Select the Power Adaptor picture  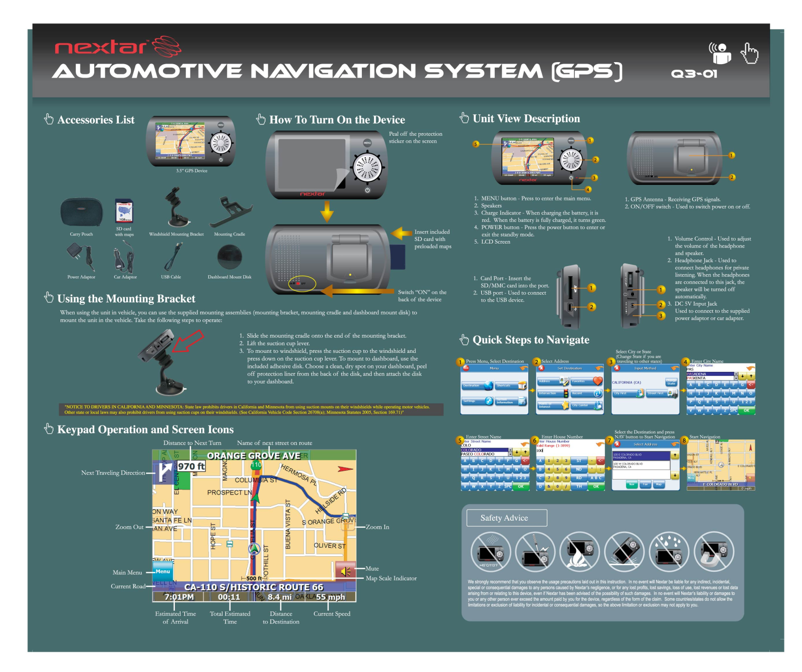click(x=81, y=257)
